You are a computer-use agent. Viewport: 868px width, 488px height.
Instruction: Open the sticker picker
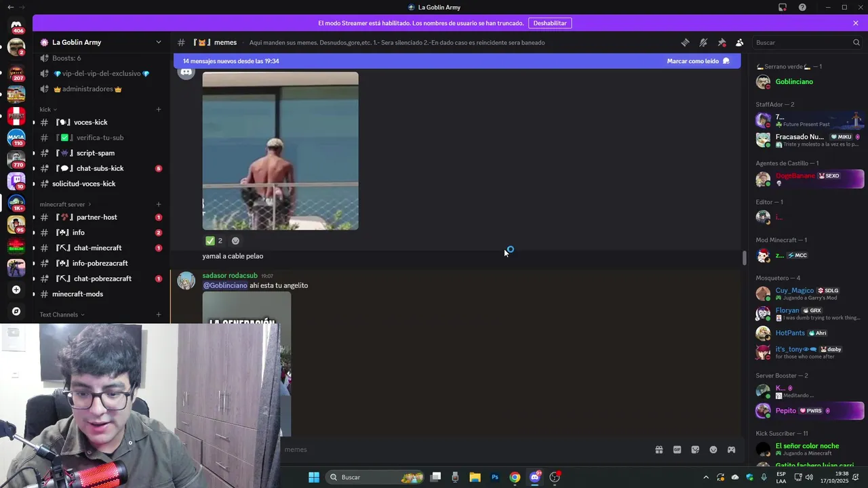coord(695,449)
